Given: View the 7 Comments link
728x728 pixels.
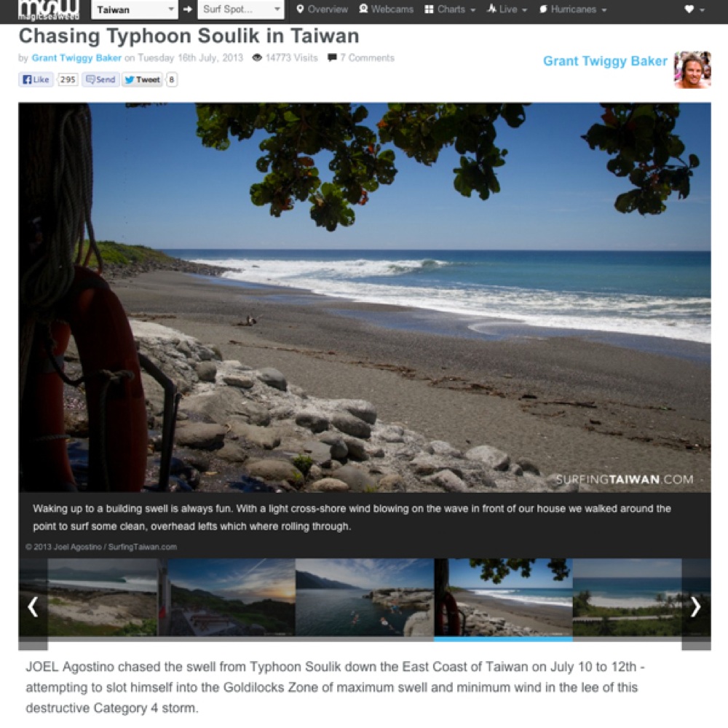Looking at the screenshot, I should [x=361, y=58].
